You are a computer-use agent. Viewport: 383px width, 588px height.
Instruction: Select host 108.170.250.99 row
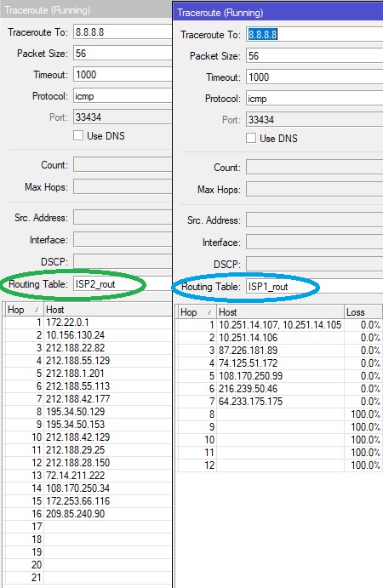[279, 376]
